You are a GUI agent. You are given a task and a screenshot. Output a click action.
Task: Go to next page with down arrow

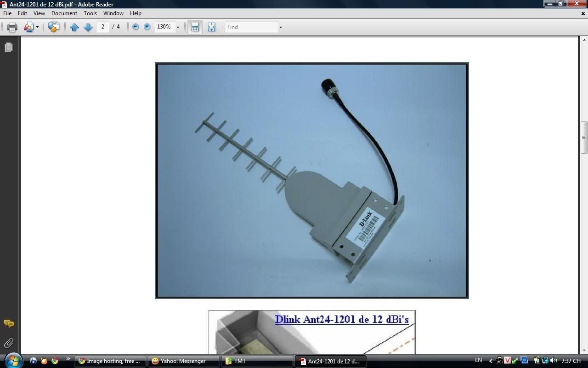pyautogui.click(x=88, y=27)
